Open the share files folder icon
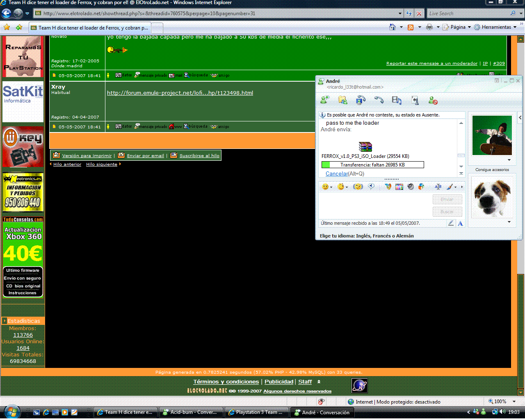525x420 pixels. [342, 100]
